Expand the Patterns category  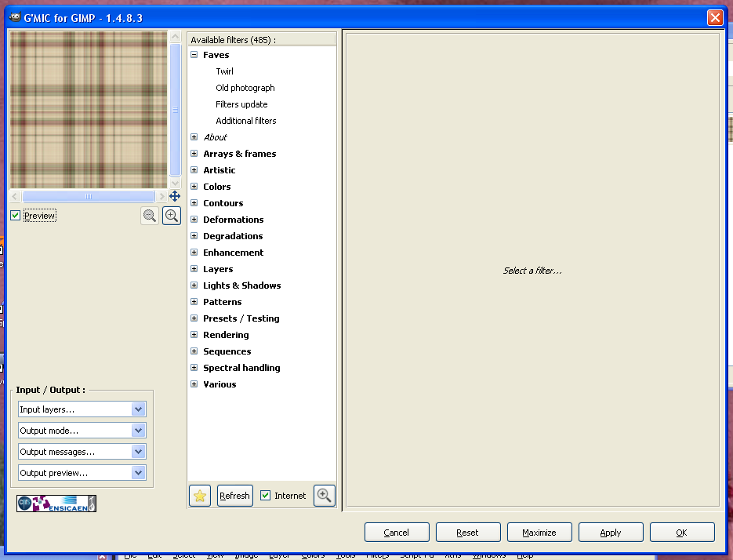[194, 302]
